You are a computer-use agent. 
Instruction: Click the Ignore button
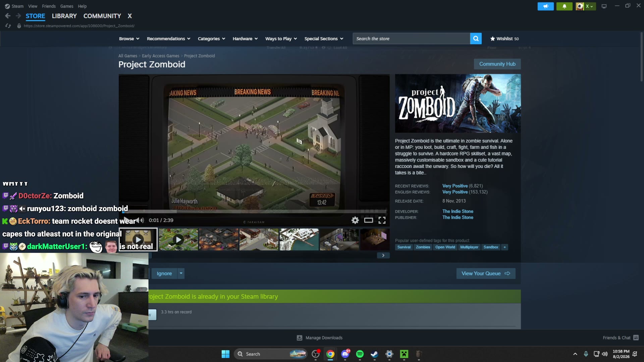pyautogui.click(x=164, y=274)
